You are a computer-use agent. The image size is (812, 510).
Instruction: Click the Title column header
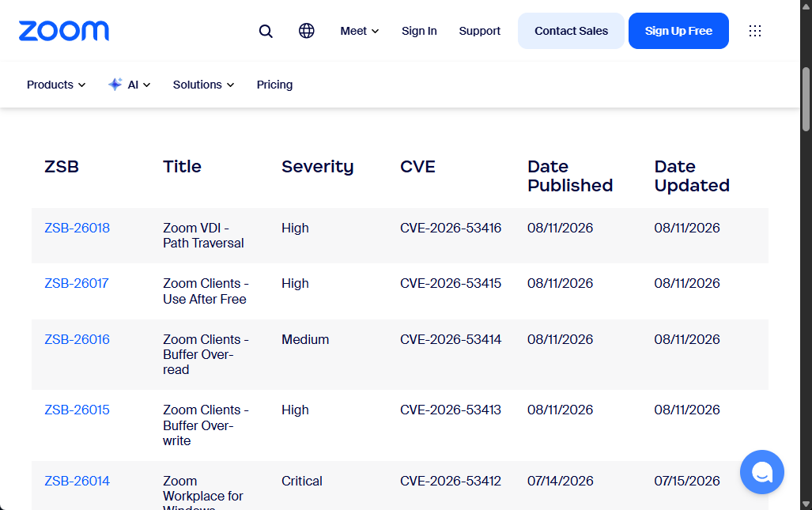[x=183, y=167]
